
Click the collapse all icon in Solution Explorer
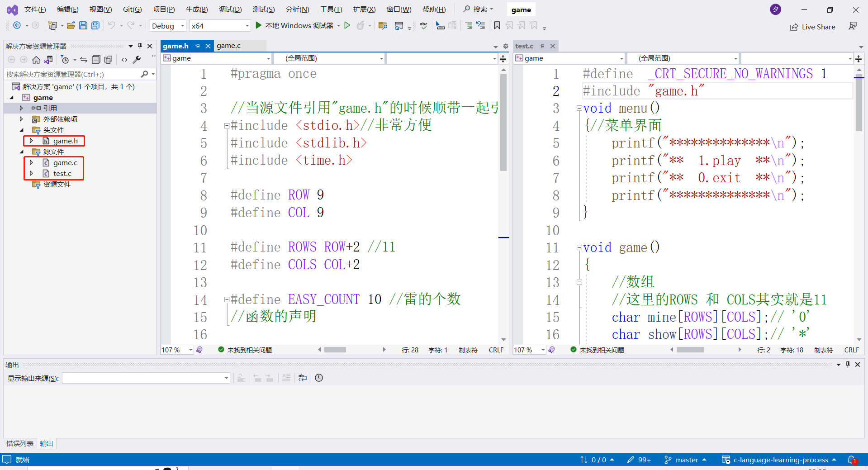click(x=96, y=59)
